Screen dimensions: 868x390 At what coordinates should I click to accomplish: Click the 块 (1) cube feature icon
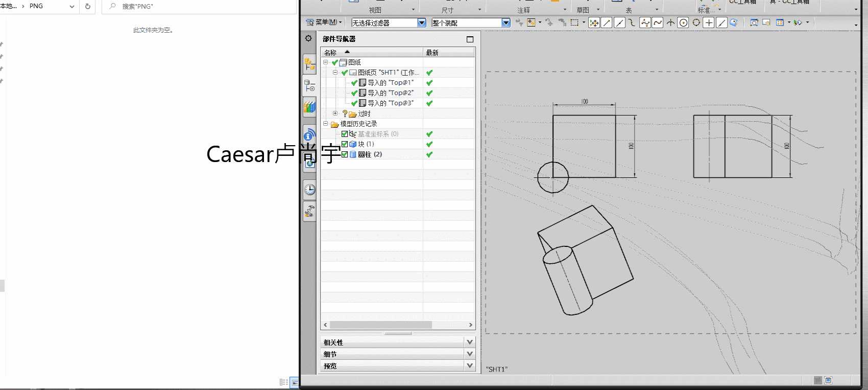click(x=353, y=144)
